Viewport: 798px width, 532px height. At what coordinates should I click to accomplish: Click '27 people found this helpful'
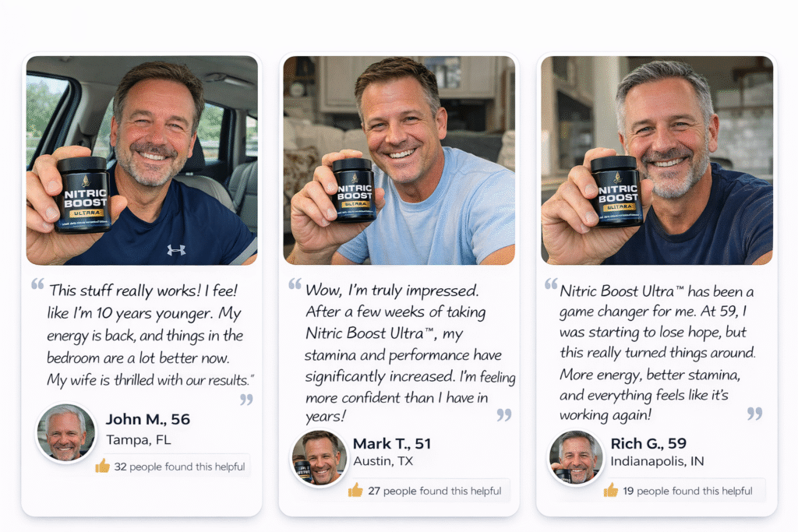[435, 491]
